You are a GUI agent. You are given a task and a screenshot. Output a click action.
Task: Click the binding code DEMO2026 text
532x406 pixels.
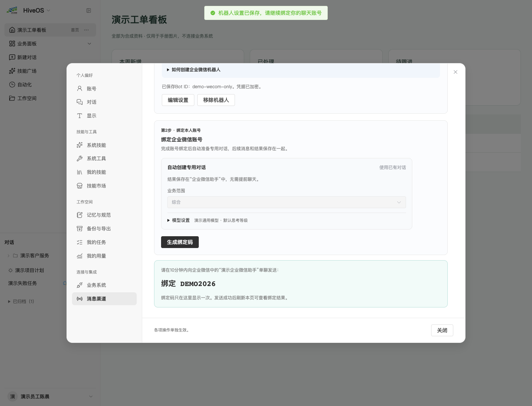[x=198, y=283]
